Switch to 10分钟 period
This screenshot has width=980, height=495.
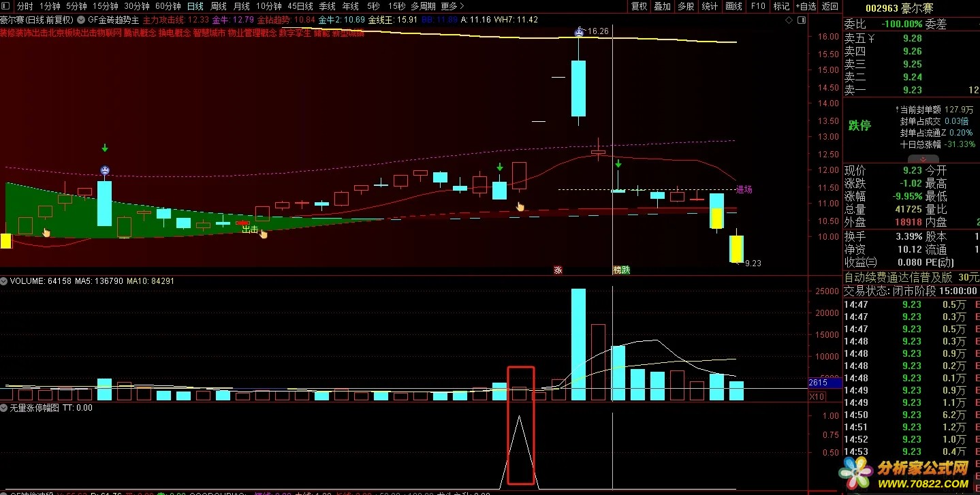[269, 6]
